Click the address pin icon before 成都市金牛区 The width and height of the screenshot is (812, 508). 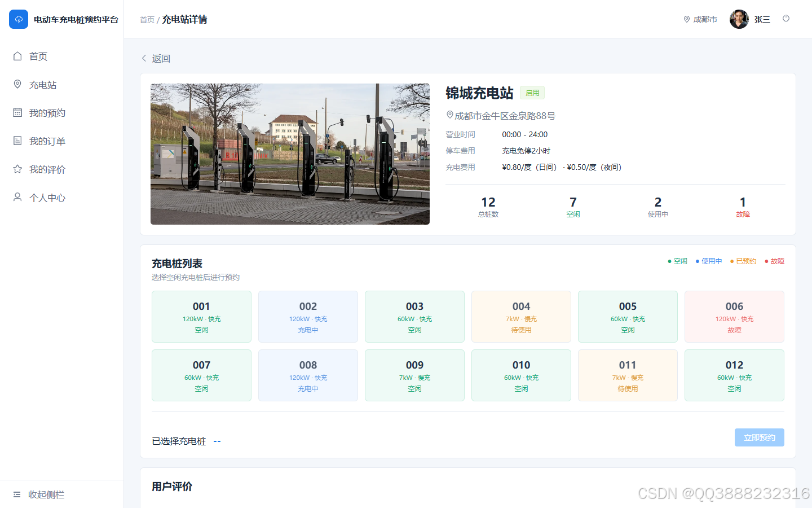pyautogui.click(x=449, y=115)
